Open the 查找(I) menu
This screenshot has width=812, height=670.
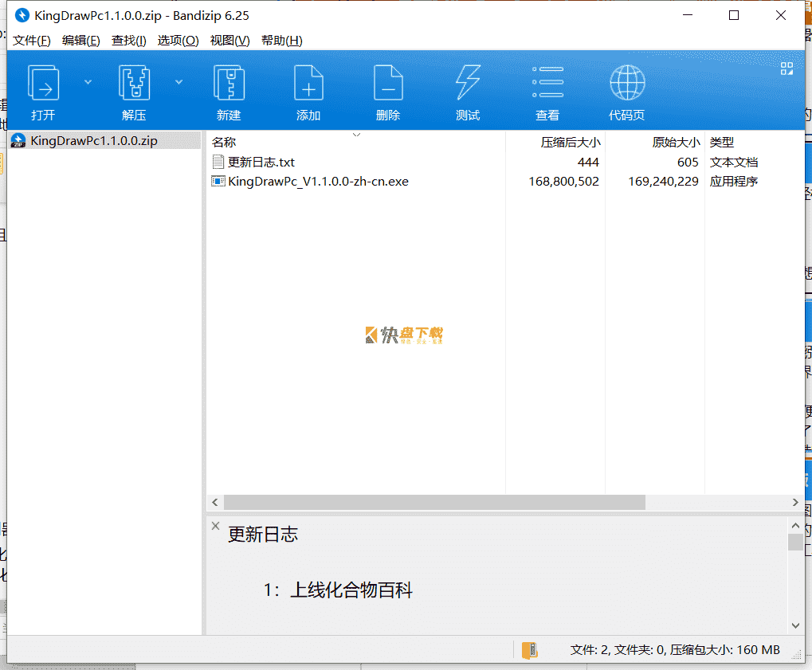click(x=129, y=41)
